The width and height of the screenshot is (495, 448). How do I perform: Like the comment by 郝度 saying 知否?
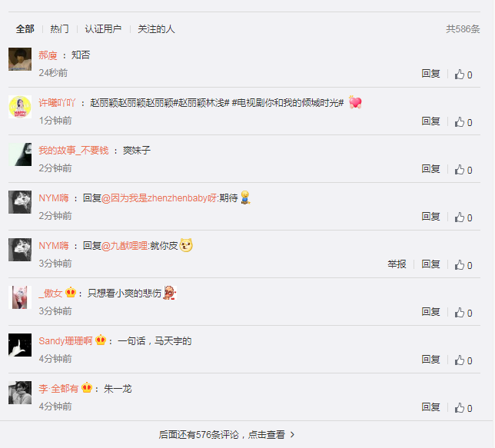pos(463,75)
